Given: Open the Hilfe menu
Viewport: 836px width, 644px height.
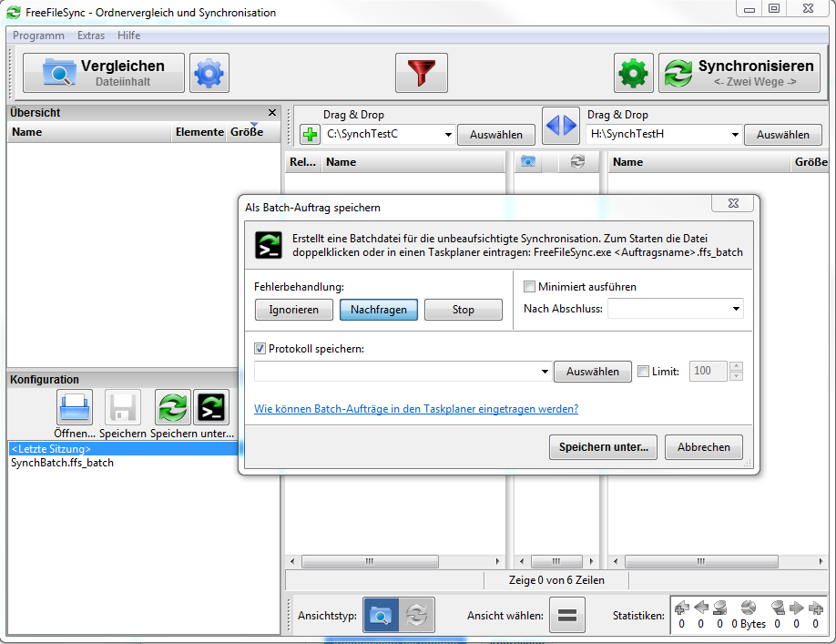Looking at the screenshot, I should (x=128, y=36).
